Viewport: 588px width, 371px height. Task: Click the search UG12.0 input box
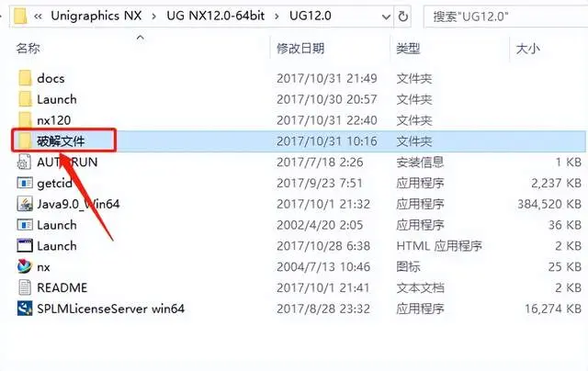pyautogui.click(x=505, y=17)
